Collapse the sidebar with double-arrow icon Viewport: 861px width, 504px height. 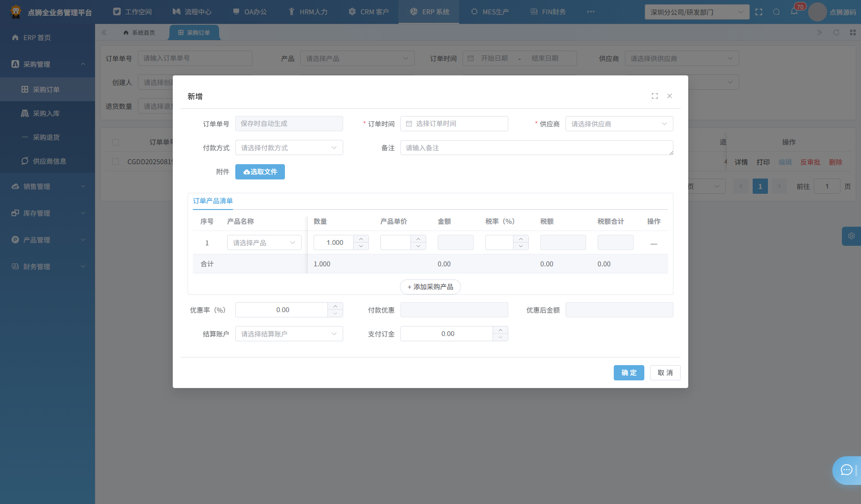104,32
